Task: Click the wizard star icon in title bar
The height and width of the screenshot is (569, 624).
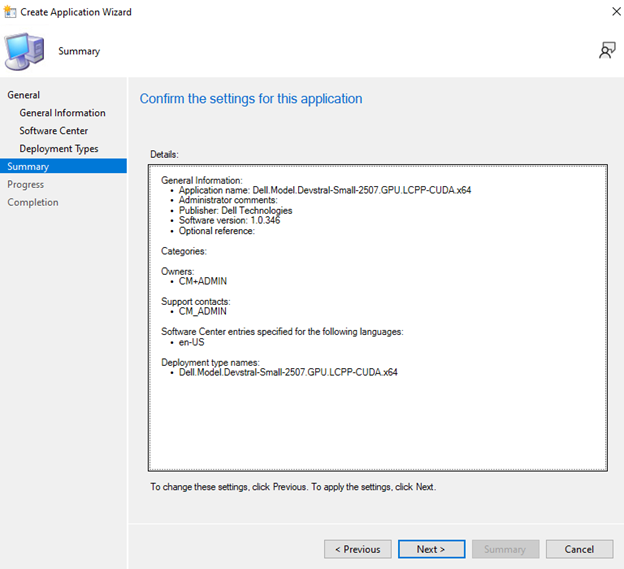Action: tap(10, 12)
